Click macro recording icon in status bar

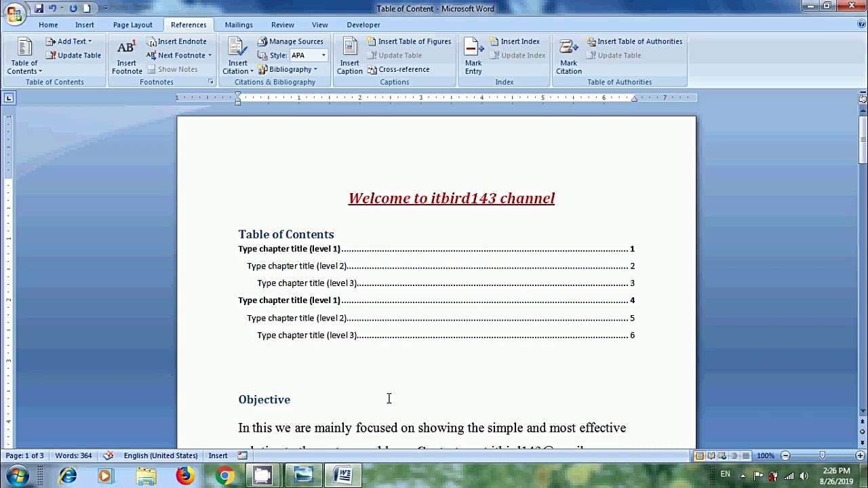242,455
